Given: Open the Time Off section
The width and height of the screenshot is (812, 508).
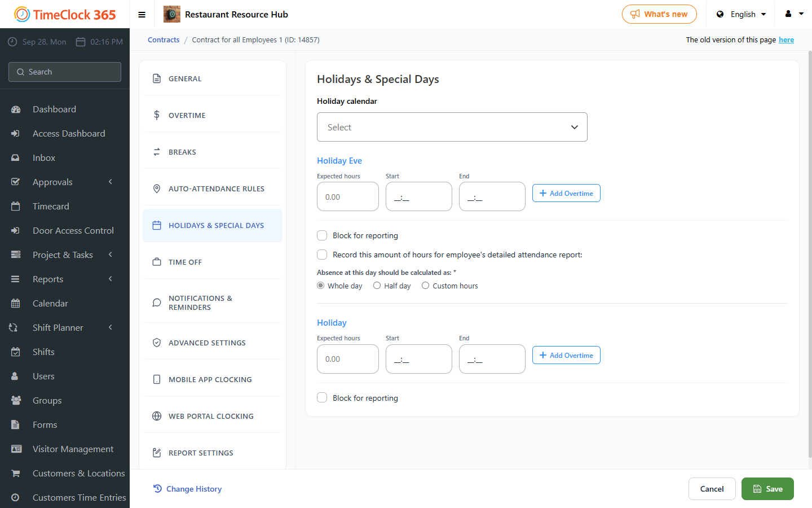Looking at the screenshot, I should pos(213,262).
